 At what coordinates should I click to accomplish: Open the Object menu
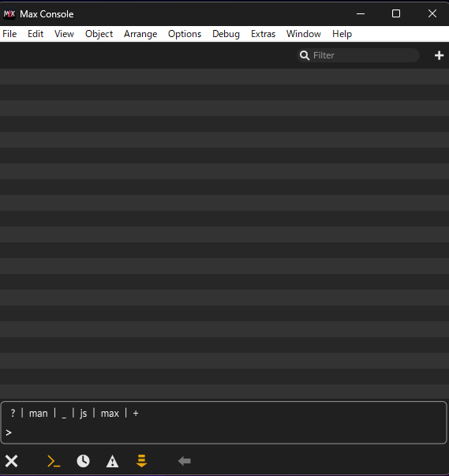click(99, 34)
